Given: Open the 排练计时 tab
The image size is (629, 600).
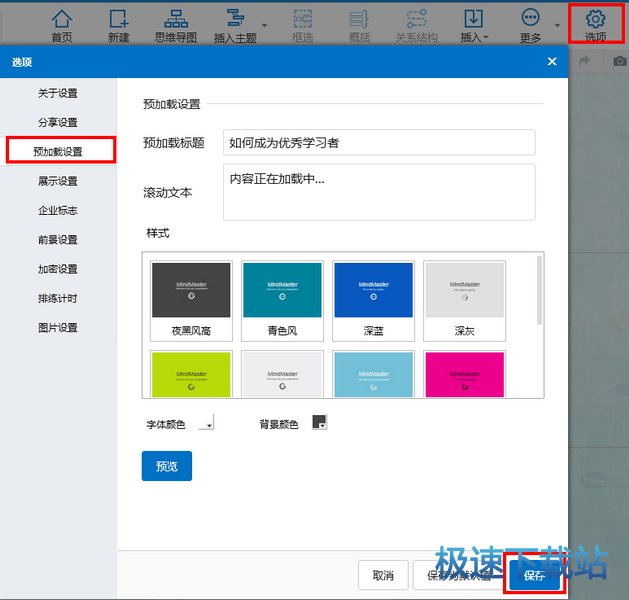Looking at the screenshot, I should click(x=58, y=298).
